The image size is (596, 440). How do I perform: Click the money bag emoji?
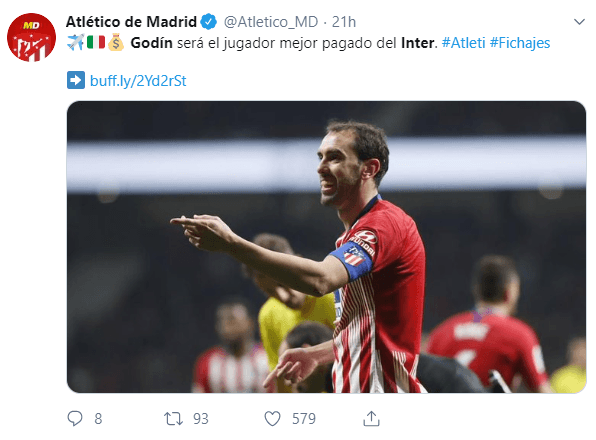[116, 43]
